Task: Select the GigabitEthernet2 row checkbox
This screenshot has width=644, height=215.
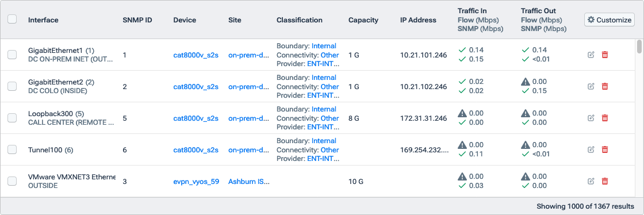Action: click(12, 86)
